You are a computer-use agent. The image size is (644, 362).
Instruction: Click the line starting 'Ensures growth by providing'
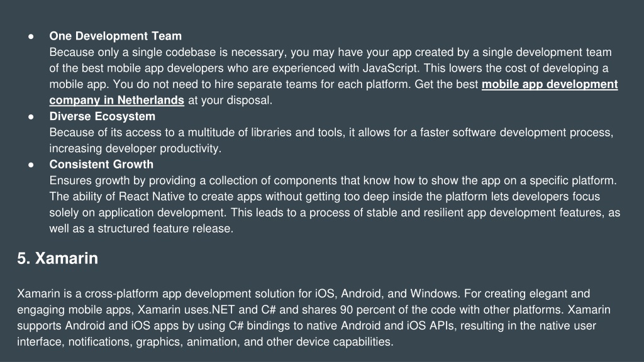click(x=333, y=180)
